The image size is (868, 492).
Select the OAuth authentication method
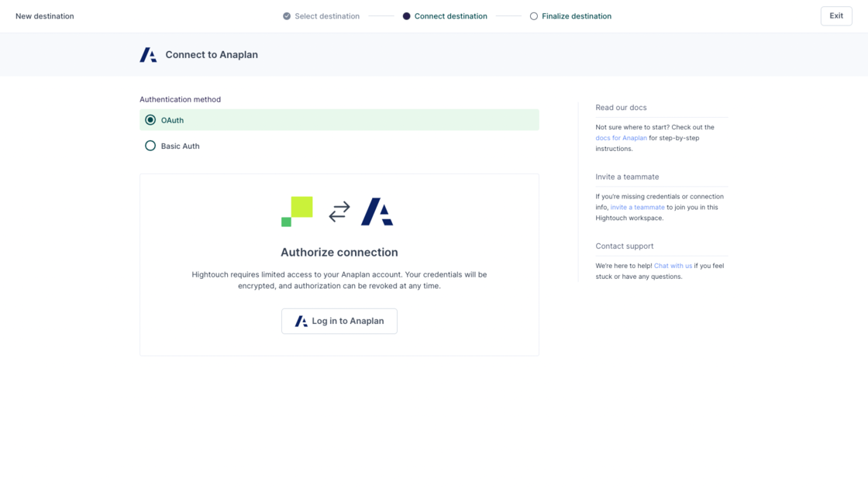click(x=150, y=120)
